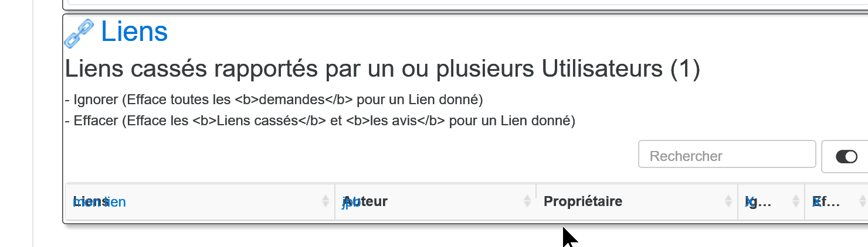Open the blue link overlapping the Liens header
Viewport: 868px width, 247px height.
(99, 203)
